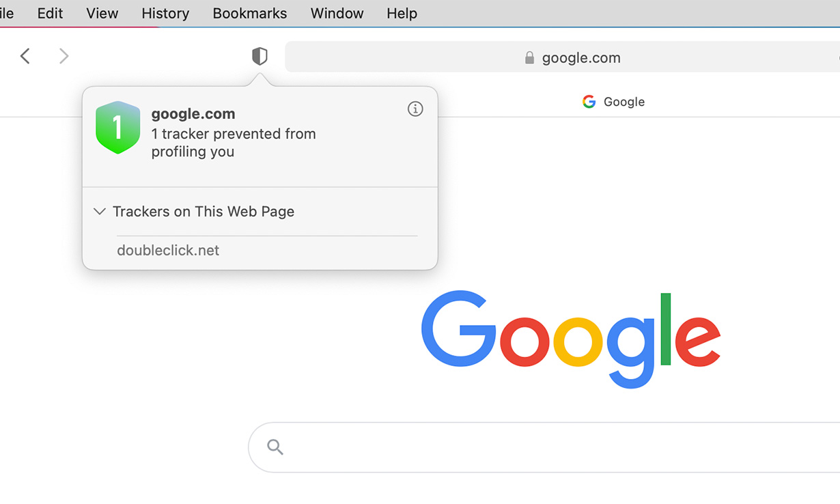Viewport: 840px width, 504px height.
Task: Click the Privacy Report shield icon in toolbar
Action: click(260, 56)
